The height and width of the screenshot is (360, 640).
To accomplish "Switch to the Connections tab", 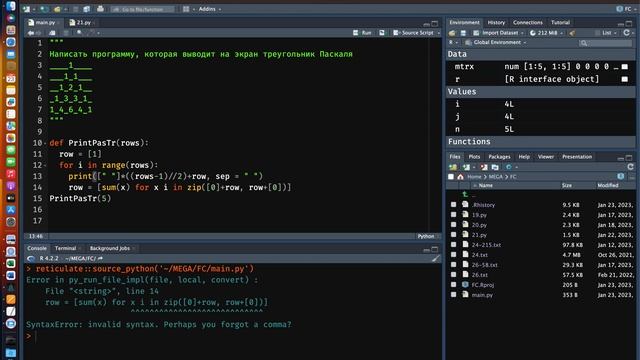I will [x=527, y=22].
